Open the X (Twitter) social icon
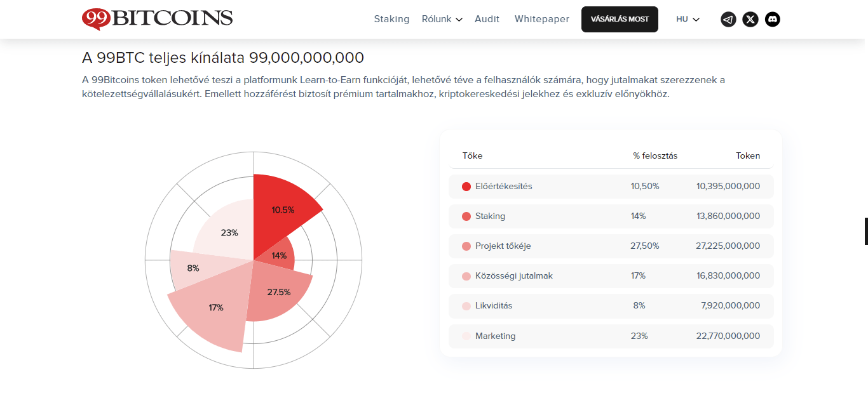The width and height of the screenshot is (868, 417). click(x=750, y=19)
